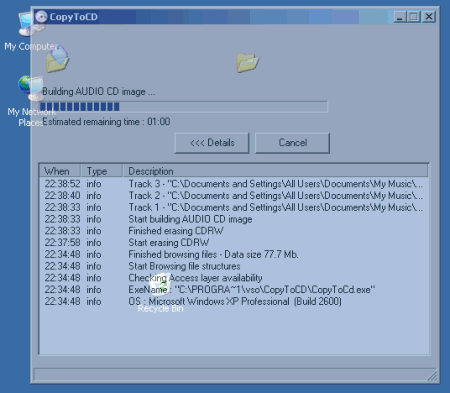450x393 pixels.
Task: Select the OS Microsoft Windows XP row
Action: coord(234,301)
